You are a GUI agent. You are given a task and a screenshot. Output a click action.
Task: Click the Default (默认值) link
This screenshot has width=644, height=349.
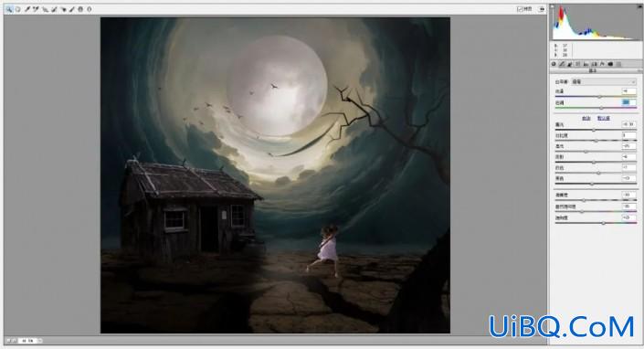(603, 118)
